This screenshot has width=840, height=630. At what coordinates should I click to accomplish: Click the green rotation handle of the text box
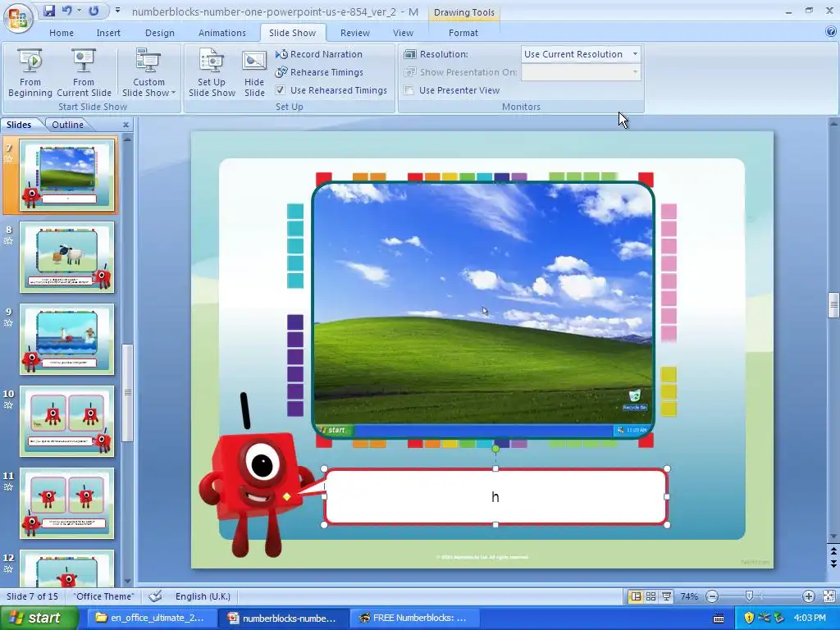495,449
